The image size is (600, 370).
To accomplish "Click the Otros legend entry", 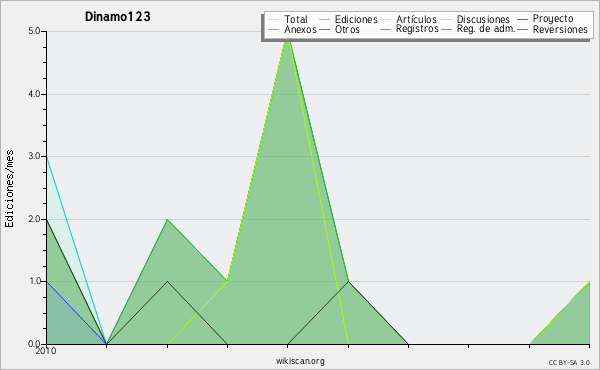I will [347, 29].
